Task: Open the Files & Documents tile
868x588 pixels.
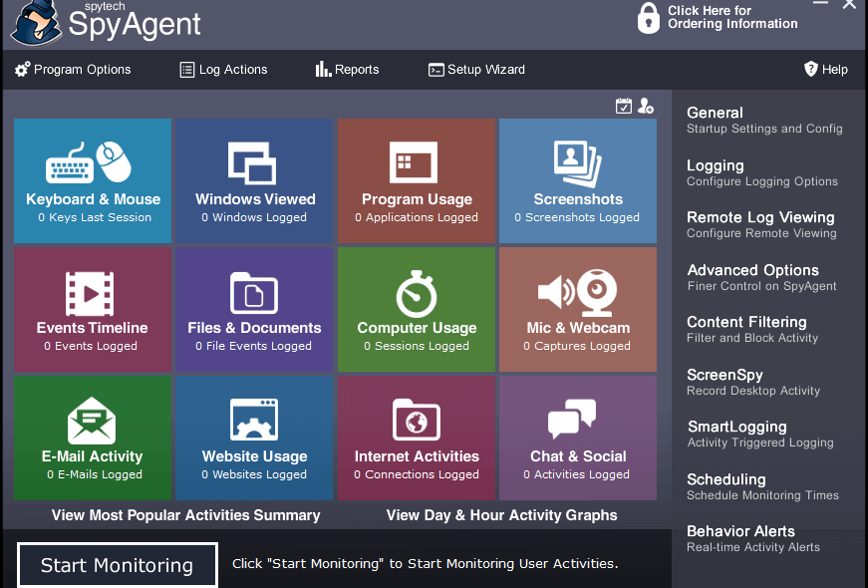Action: pos(254,310)
